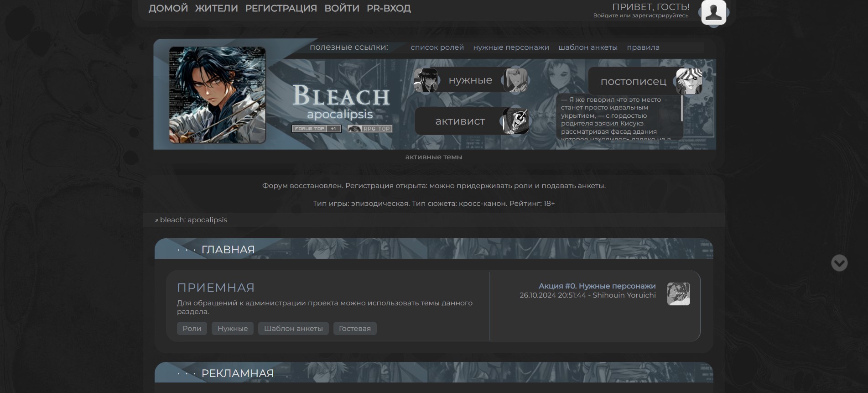Open the Forum Top rating badge
The height and width of the screenshot is (393, 868).
[x=317, y=129]
